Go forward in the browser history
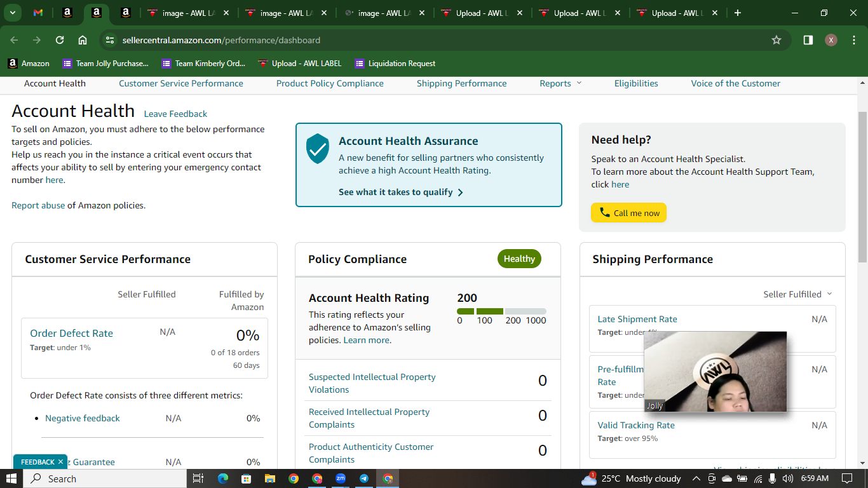This screenshot has width=868, height=488. [37, 40]
